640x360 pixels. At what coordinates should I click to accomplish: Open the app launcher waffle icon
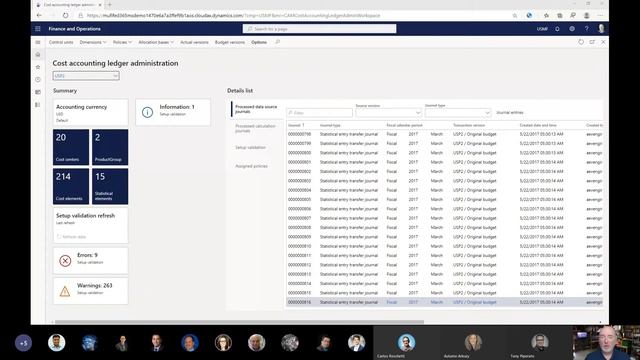[x=38, y=29]
